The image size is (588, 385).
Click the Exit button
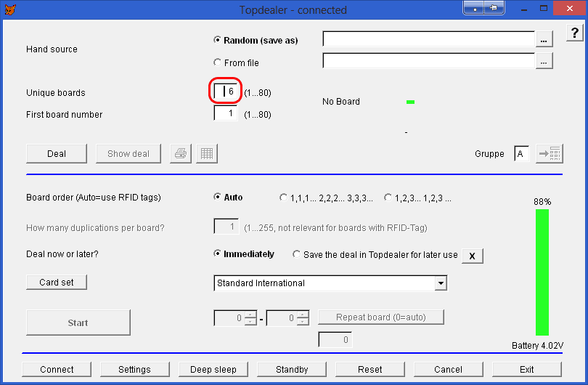tap(527, 370)
